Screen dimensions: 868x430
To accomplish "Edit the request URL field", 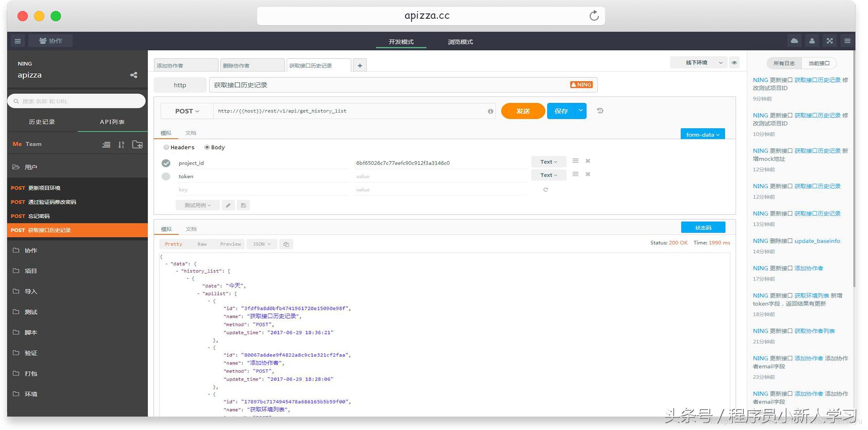I will click(x=355, y=111).
